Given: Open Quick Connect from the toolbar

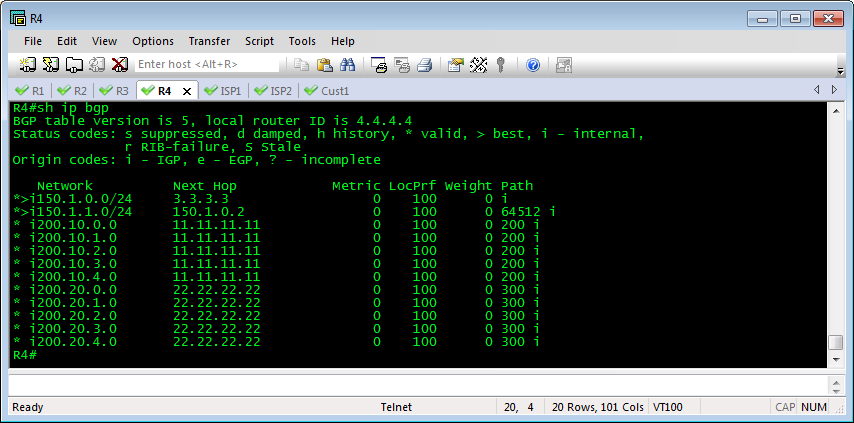Looking at the screenshot, I should pos(51,65).
